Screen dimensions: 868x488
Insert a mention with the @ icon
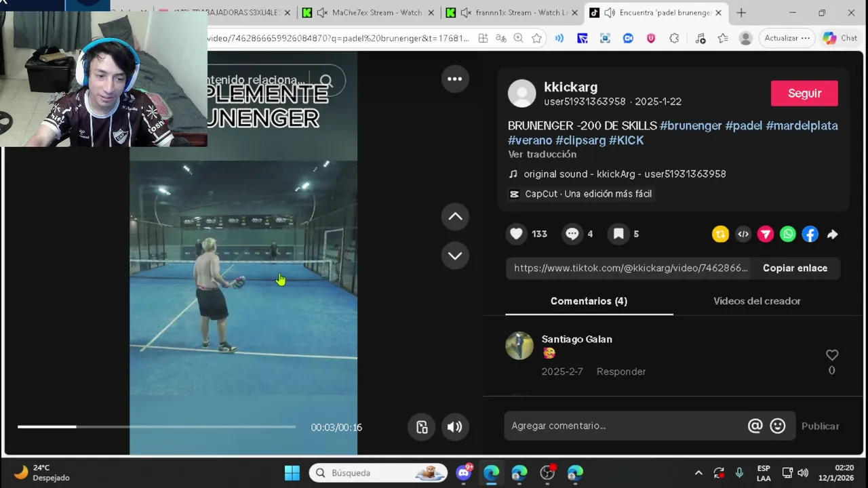pos(755,426)
